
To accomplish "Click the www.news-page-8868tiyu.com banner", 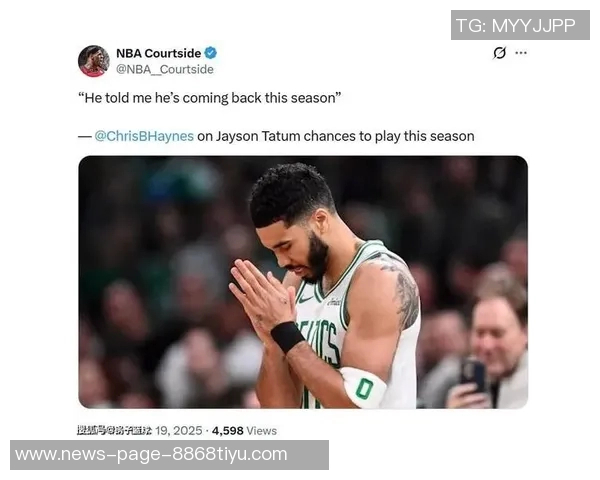I will click(169, 455).
